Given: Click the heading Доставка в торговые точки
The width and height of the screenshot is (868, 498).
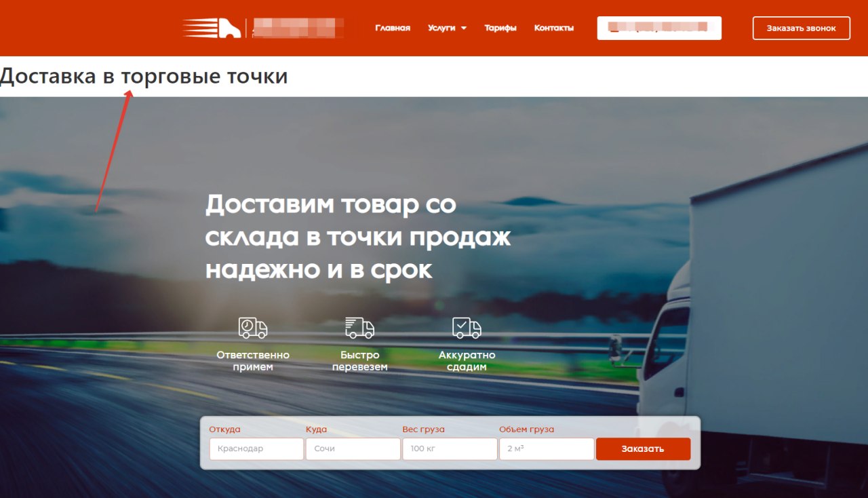Looking at the screenshot, I should point(144,76).
